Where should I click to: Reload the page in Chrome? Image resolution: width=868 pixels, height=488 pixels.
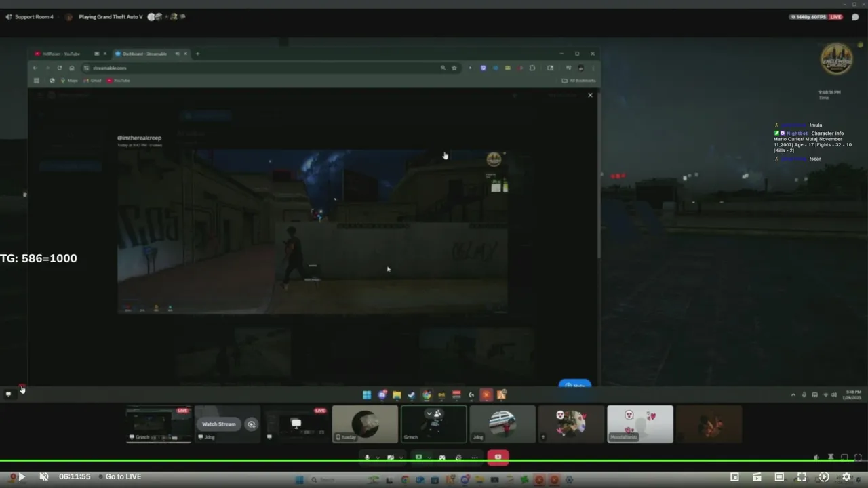[x=60, y=68]
